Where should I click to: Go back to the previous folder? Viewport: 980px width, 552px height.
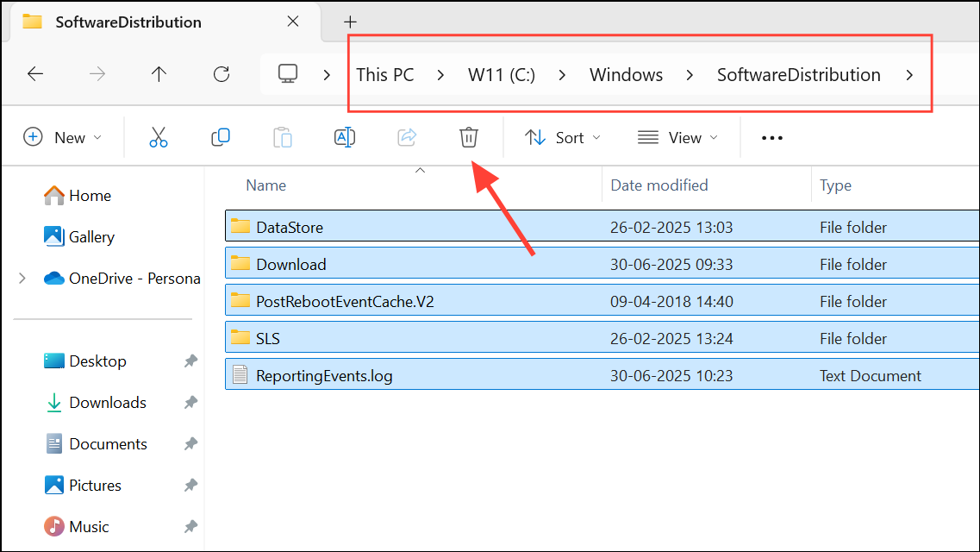tap(35, 74)
